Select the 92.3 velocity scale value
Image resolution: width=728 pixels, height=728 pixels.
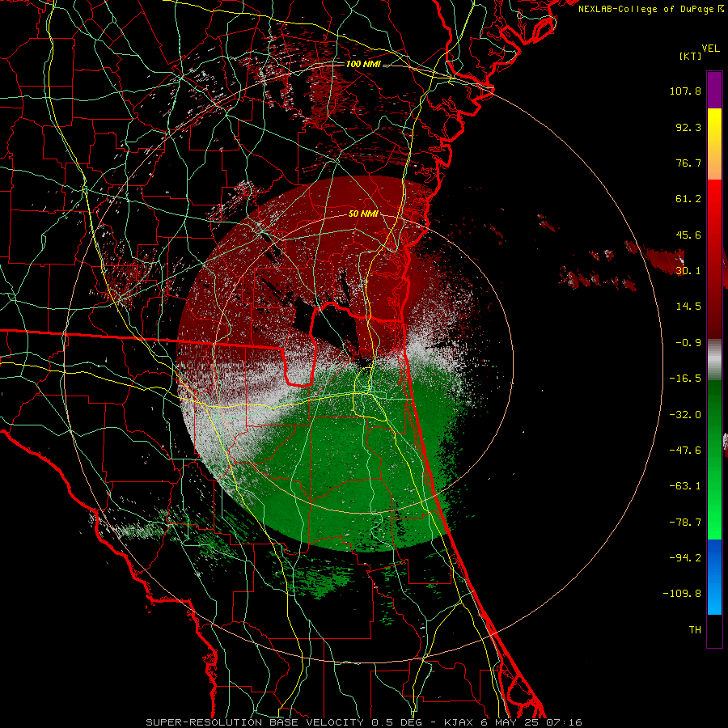point(688,127)
